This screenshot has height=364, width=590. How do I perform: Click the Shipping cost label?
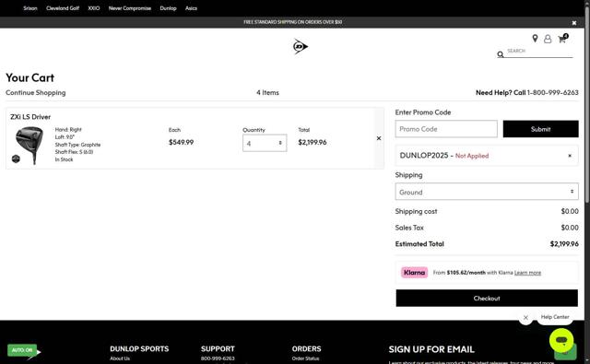(416, 211)
